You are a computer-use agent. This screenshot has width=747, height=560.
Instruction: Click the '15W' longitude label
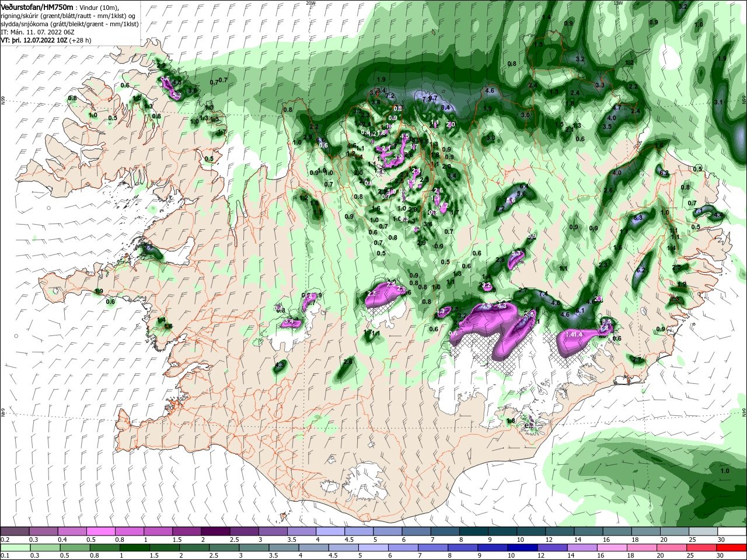618,3
